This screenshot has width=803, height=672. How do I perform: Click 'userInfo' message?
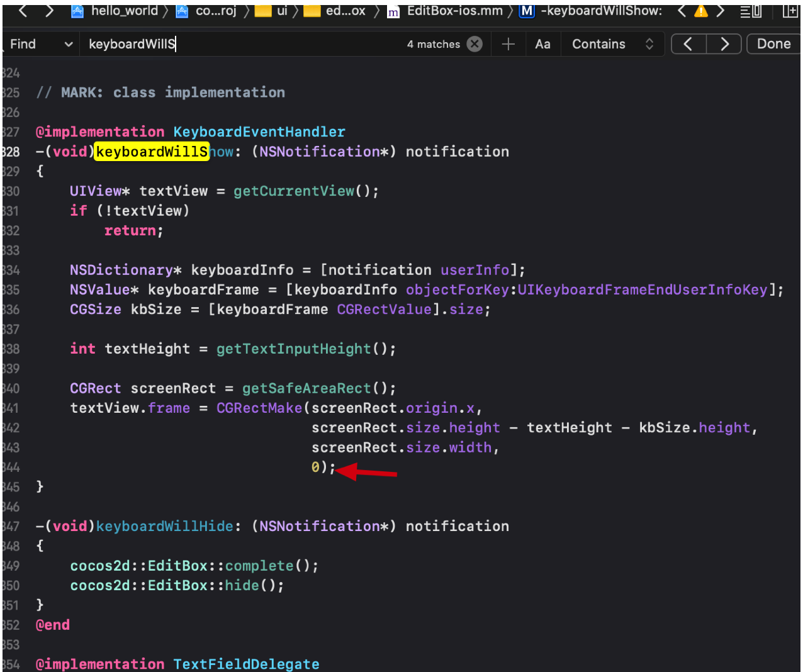[474, 270]
